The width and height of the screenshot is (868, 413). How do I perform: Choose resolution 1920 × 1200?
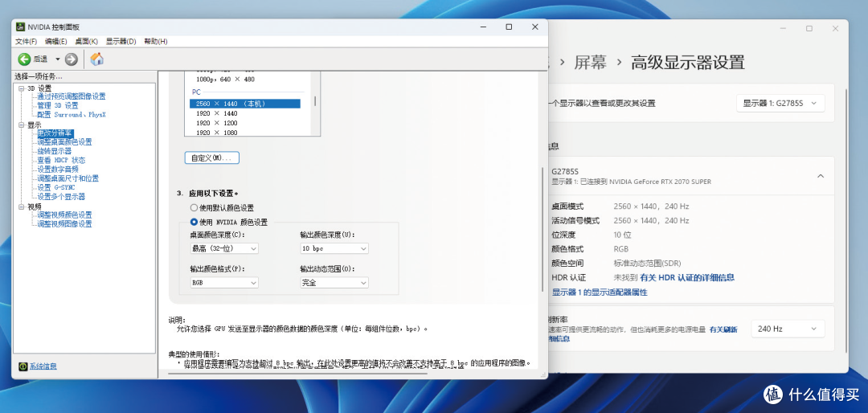click(x=216, y=123)
